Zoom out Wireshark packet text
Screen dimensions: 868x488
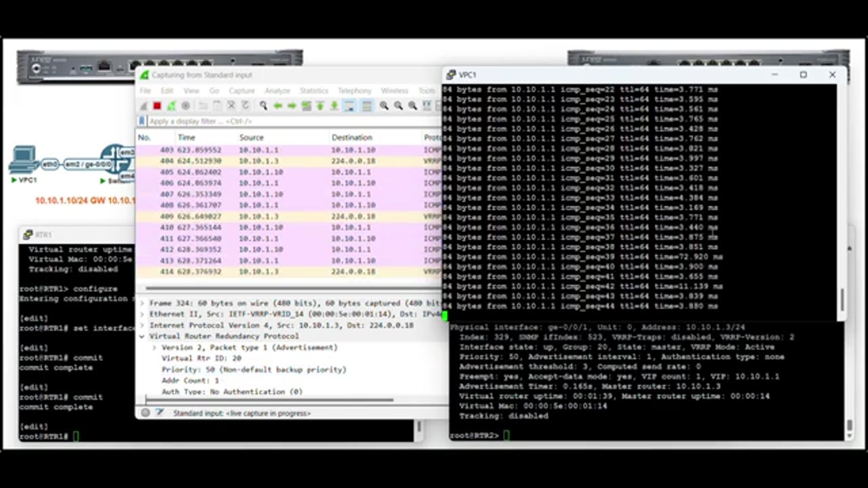click(x=398, y=106)
